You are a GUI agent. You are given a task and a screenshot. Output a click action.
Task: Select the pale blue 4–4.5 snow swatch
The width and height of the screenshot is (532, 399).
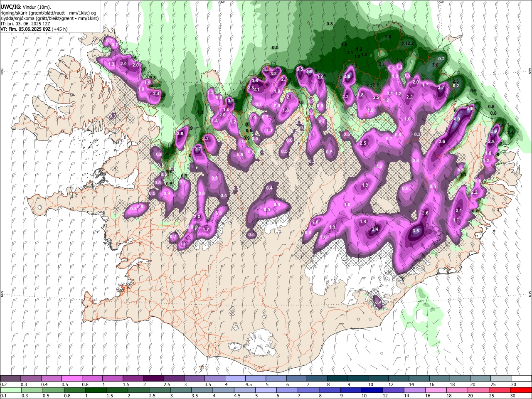(x=235, y=378)
